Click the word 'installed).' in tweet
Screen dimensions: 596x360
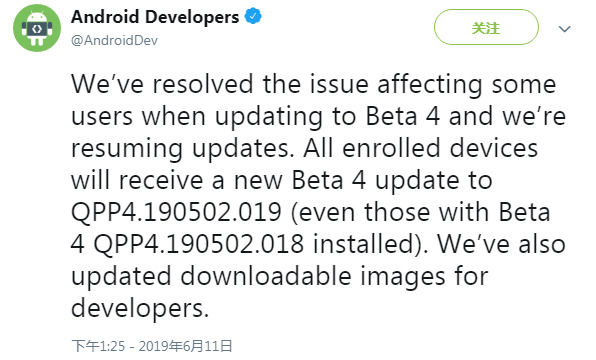[371, 244]
